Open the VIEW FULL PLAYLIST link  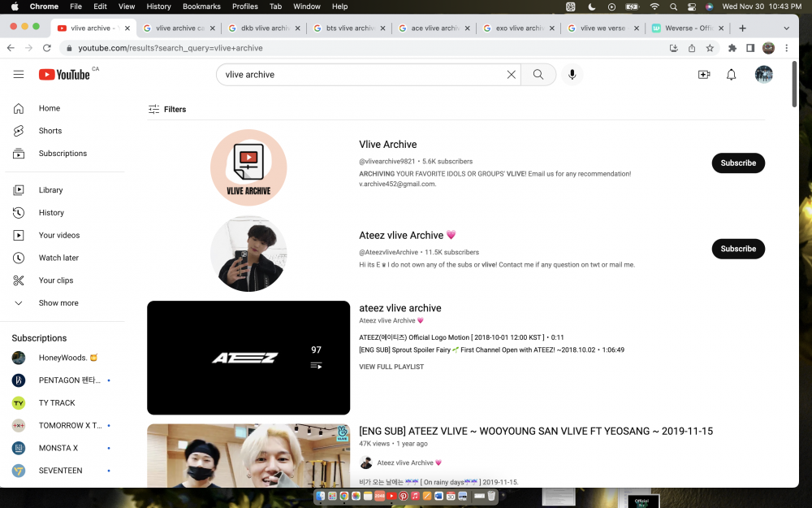(391, 367)
